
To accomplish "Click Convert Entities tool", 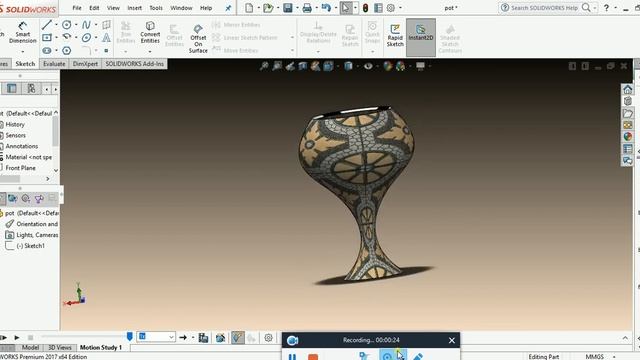I will point(150,32).
